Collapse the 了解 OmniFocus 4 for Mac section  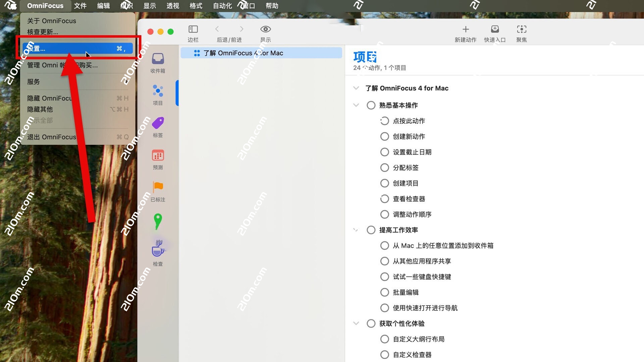[x=356, y=88]
